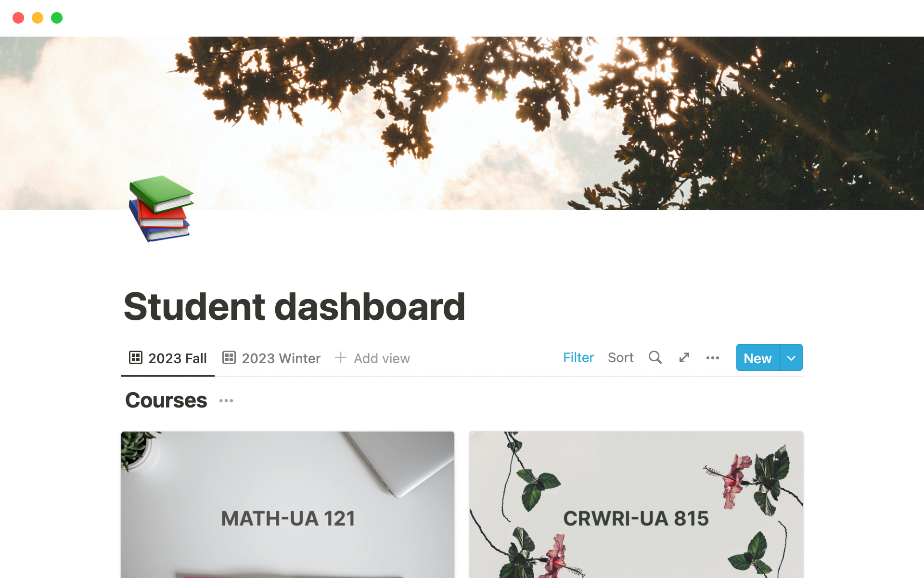This screenshot has height=578, width=924.
Task: Click the full-screen expand icon
Action: (x=683, y=357)
